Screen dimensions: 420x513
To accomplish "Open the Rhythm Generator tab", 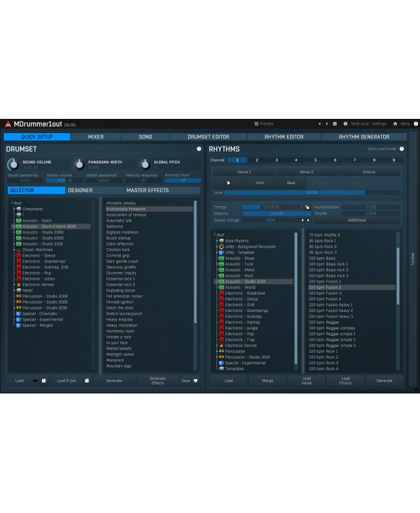I will (364, 137).
